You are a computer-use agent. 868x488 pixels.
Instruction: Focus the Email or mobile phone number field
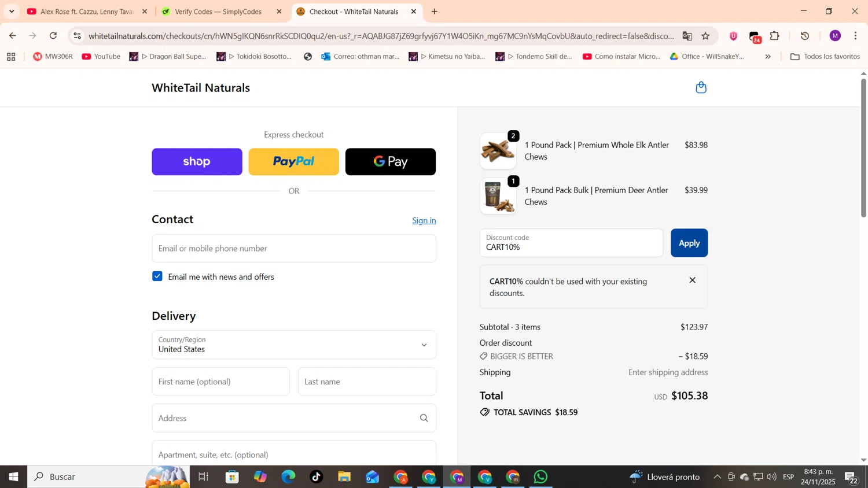[x=294, y=249]
